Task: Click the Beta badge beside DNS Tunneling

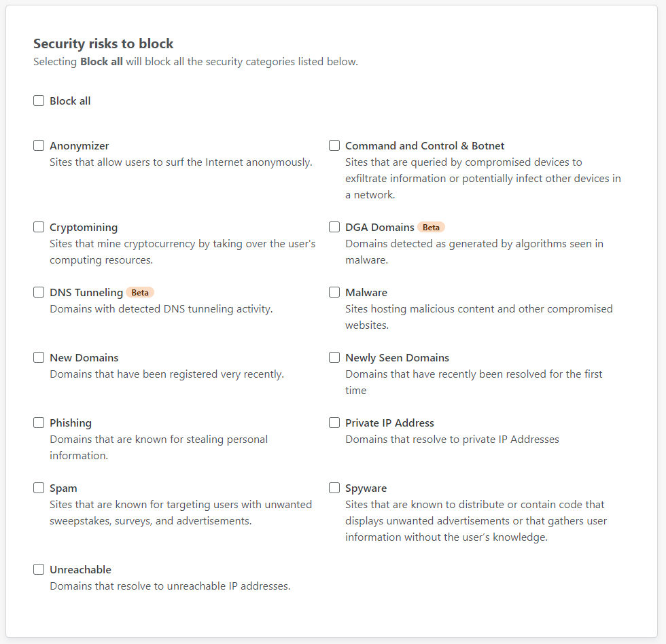Action: tap(140, 293)
